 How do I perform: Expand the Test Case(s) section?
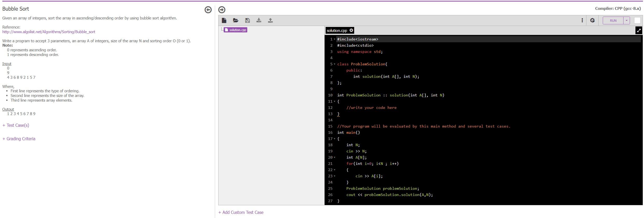[x=16, y=125]
